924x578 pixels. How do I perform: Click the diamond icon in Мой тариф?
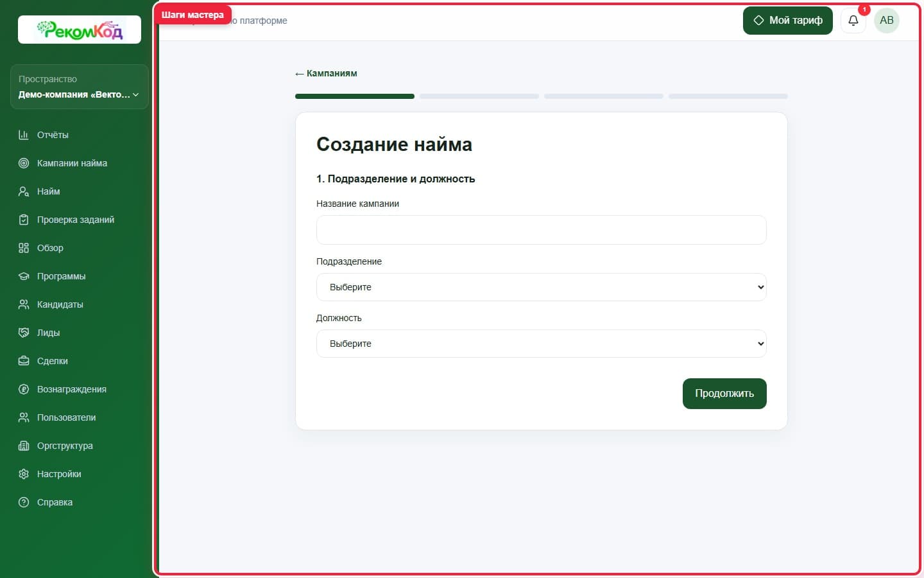point(758,21)
